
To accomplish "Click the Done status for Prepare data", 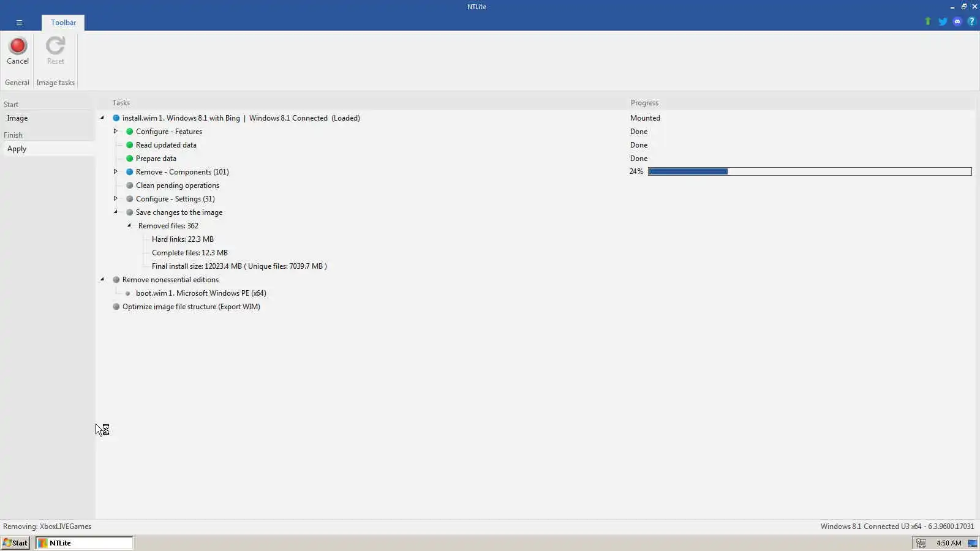I will pos(638,159).
